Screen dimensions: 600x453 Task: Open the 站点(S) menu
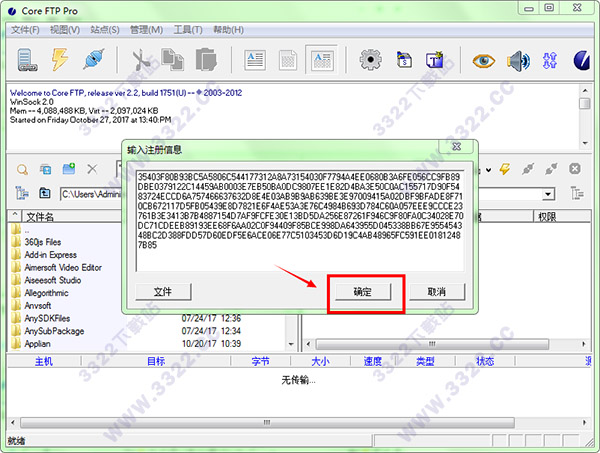click(105, 30)
